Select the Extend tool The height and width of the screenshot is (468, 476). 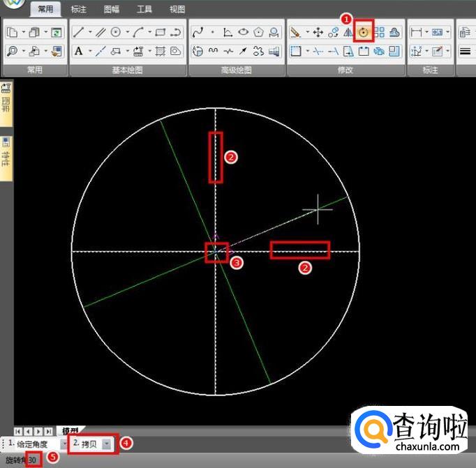coord(334,51)
